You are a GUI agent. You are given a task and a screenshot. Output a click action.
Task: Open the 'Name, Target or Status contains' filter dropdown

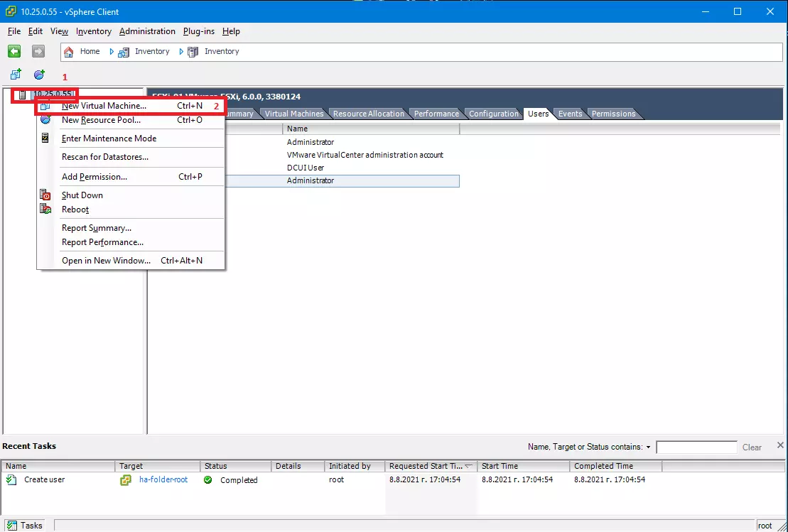648,447
